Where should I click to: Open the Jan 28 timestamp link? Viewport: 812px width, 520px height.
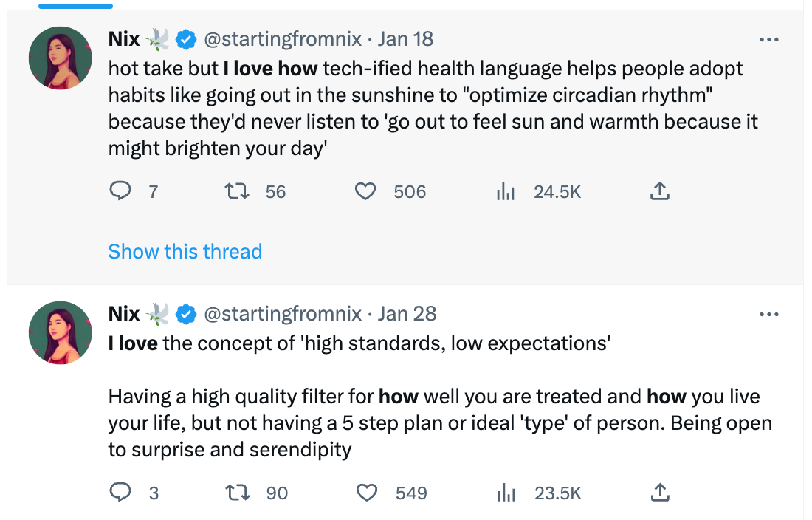point(407,314)
